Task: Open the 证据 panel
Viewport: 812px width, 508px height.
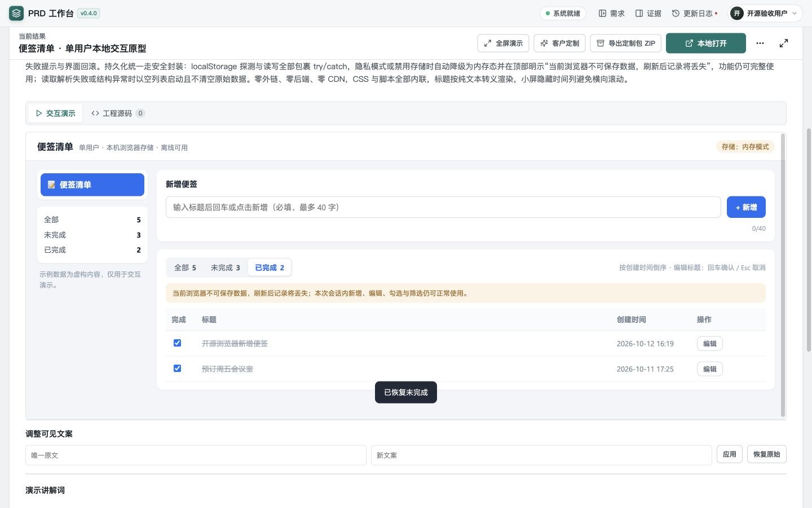Action: pyautogui.click(x=648, y=14)
